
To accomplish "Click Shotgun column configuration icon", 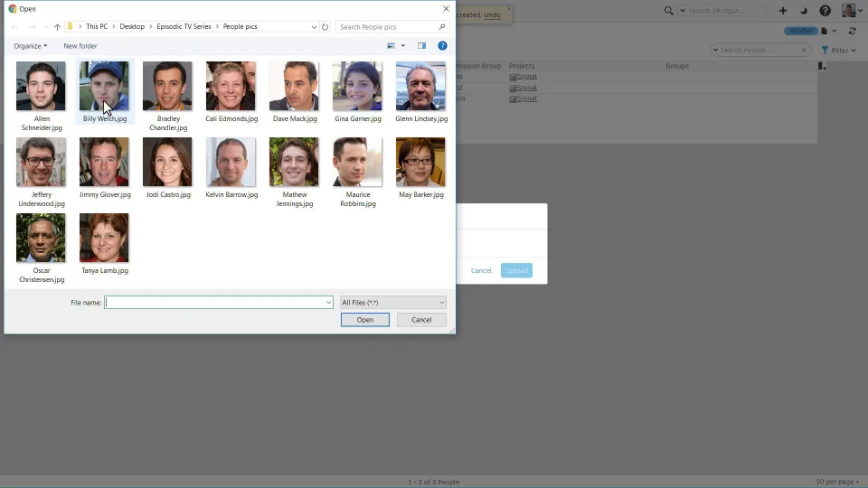I will [822, 66].
